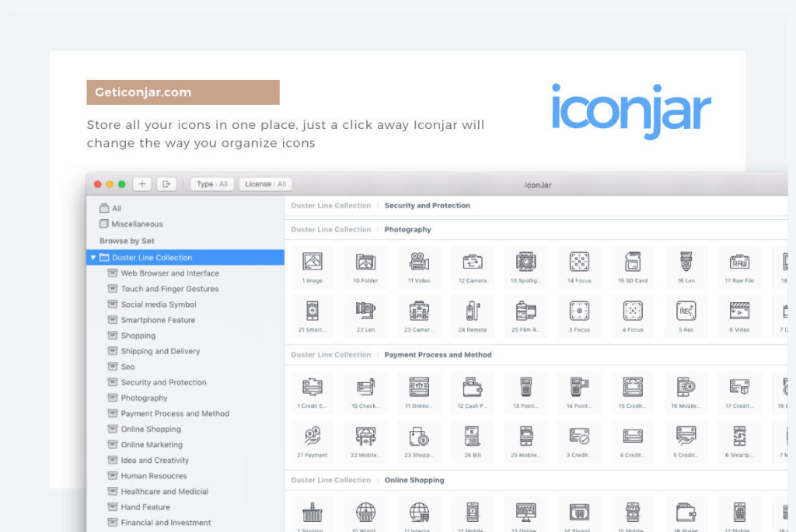Image resolution: width=796 pixels, height=532 pixels.
Task: Click the 21 Payment icon
Action: pos(312,436)
